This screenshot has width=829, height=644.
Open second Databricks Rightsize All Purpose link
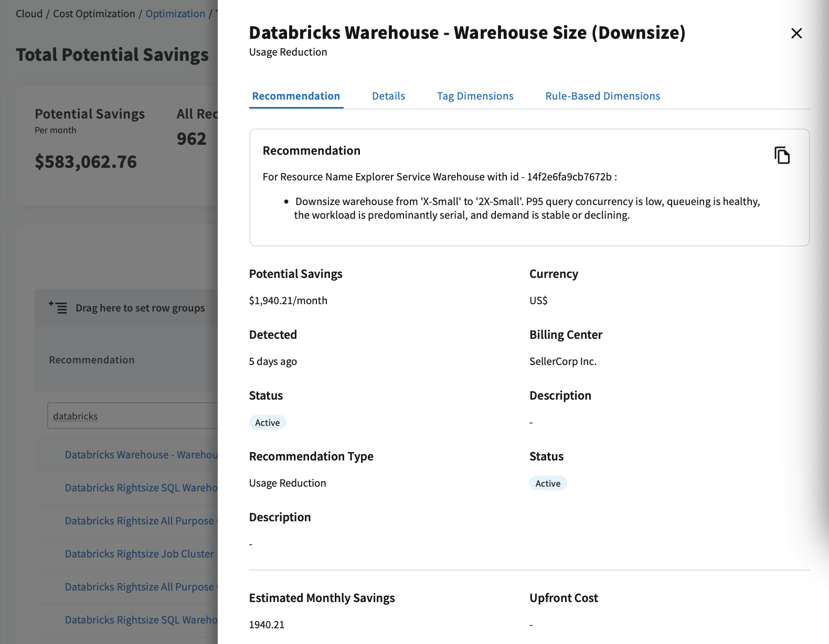(141, 587)
